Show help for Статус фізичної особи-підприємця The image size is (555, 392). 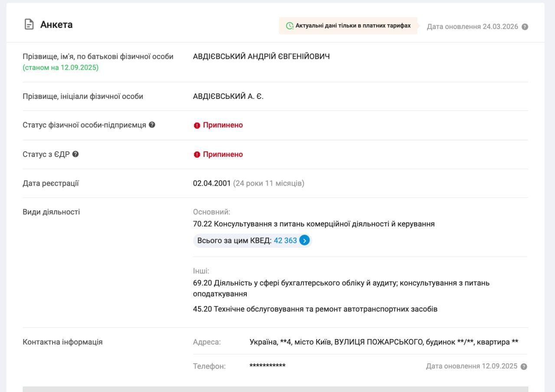(x=152, y=125)
